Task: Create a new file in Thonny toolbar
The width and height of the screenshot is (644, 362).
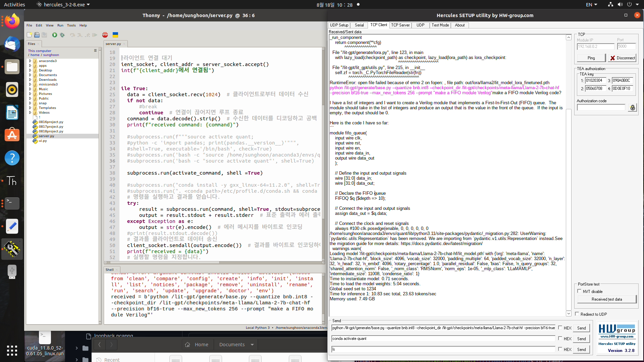Action: pos(30,35)
